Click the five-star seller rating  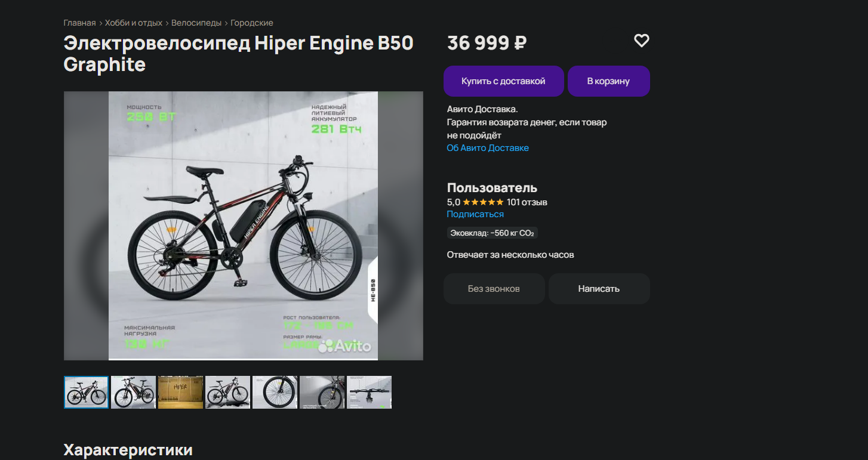coord(483,202)
